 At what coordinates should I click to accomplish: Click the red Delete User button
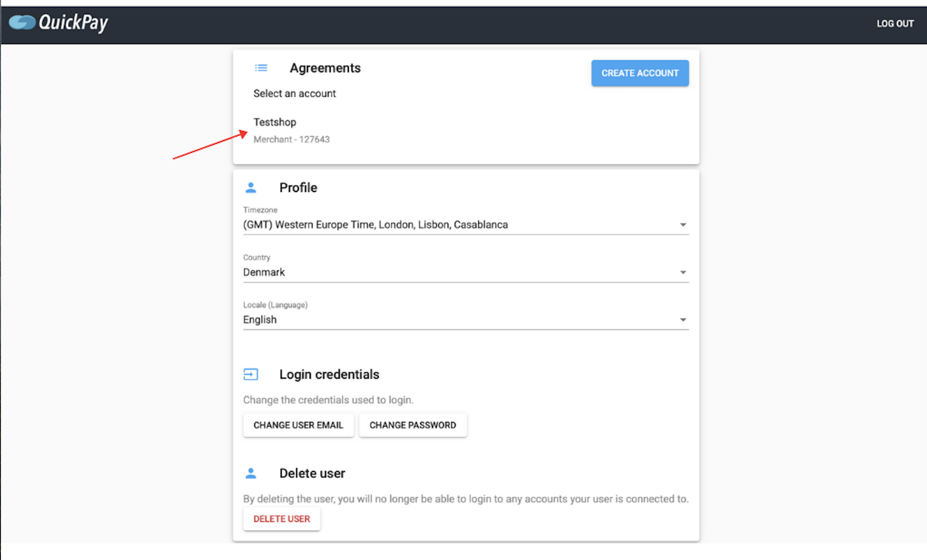point(282,519)
